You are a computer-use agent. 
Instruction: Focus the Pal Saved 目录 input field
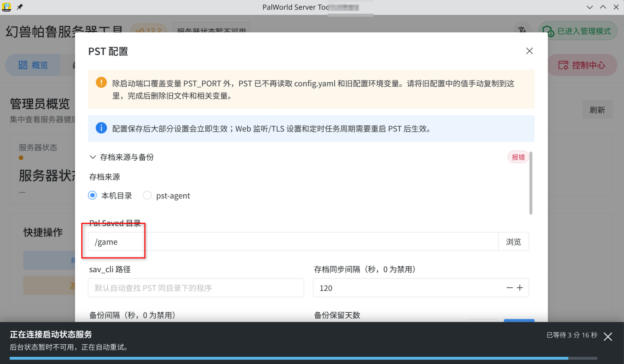(x=293, y=242)
